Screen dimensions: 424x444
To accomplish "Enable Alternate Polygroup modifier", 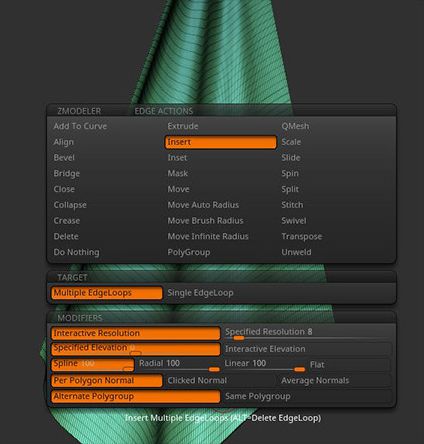I will tap(136, 397).
